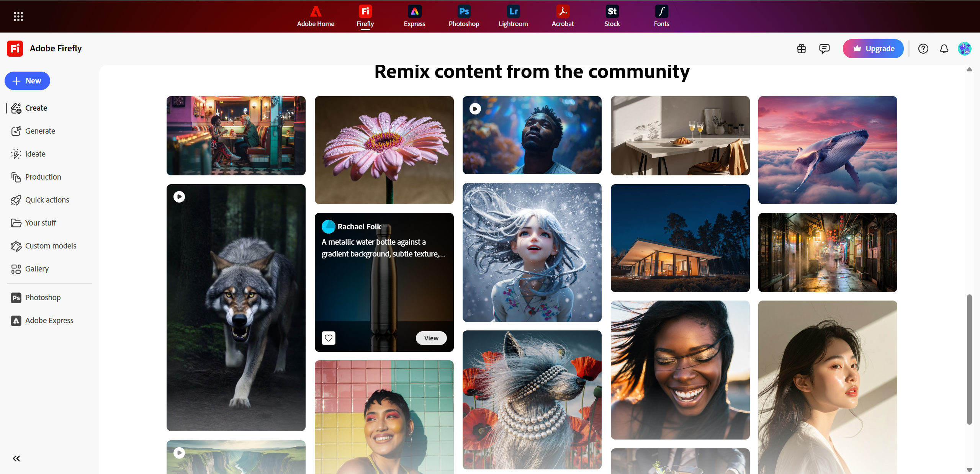Open the notifications bell
This screenshot has height=474, width=980.
[944, 49]
